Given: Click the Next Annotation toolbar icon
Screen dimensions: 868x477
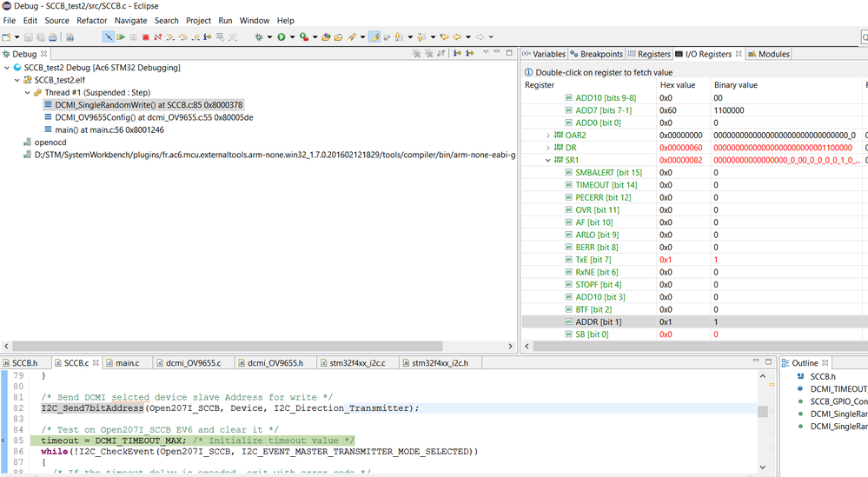Looking at the screenshot, I should pyautogui.click(x=398, y=37).
